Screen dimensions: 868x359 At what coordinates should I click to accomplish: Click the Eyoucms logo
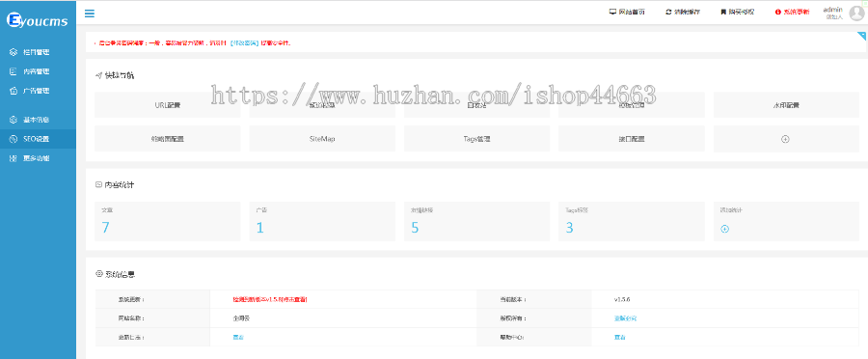click(37, 21)
